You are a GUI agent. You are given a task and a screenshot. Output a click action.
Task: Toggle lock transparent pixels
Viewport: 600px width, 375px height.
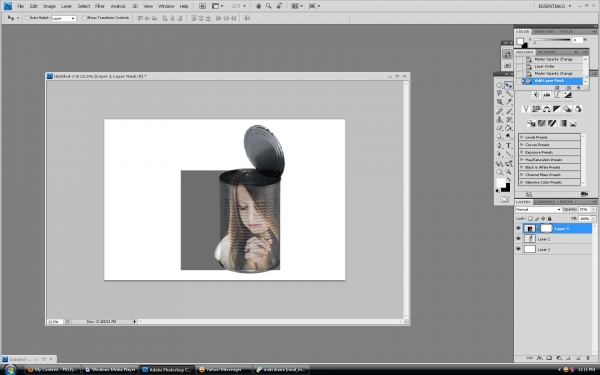530,218
